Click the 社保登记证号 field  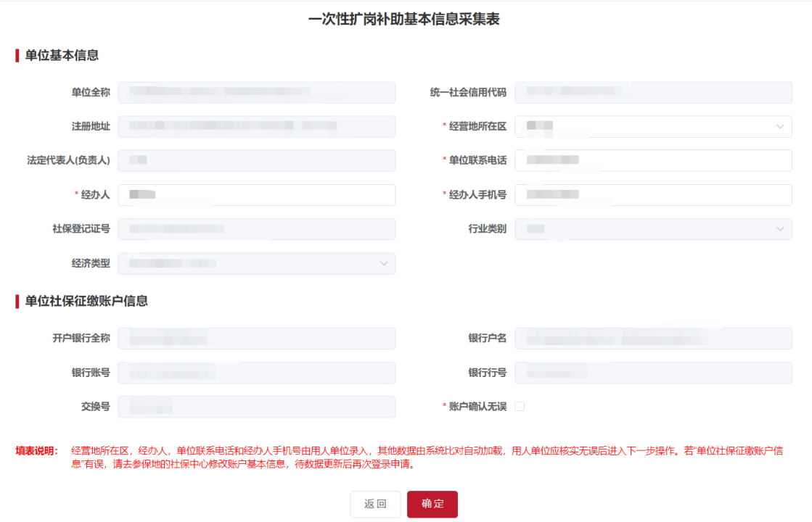tap(256, 229)
